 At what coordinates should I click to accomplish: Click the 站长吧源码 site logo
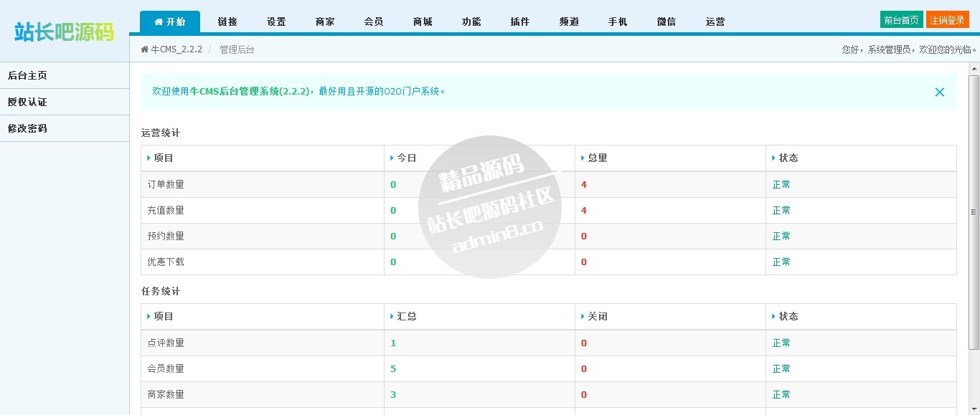63,32
